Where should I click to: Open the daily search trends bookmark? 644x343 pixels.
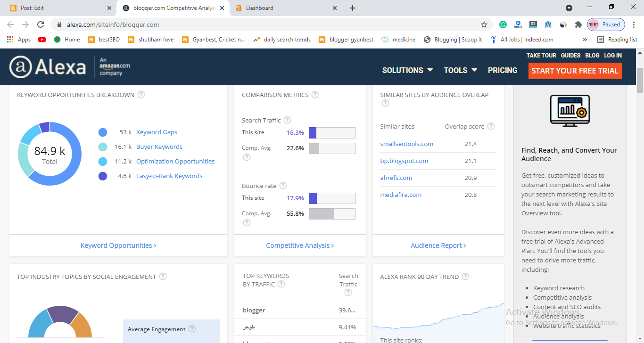pyautogui.click(x=282, y=40)
